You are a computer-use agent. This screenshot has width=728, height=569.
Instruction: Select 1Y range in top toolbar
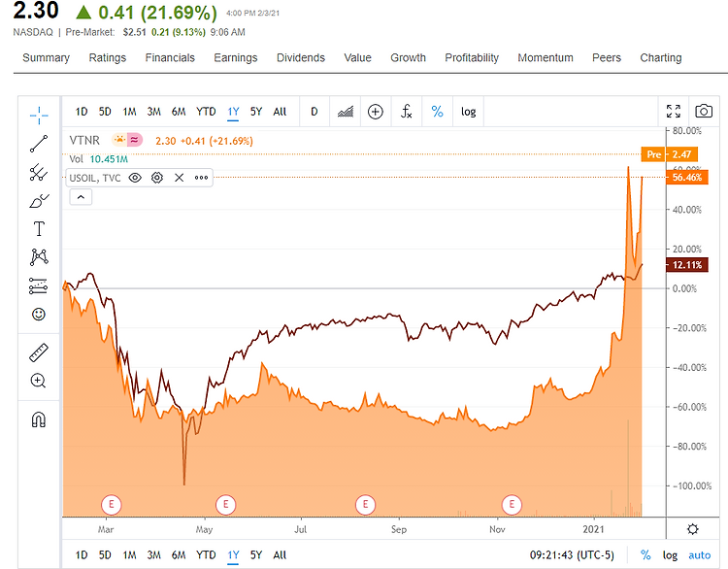pos(233,112)
